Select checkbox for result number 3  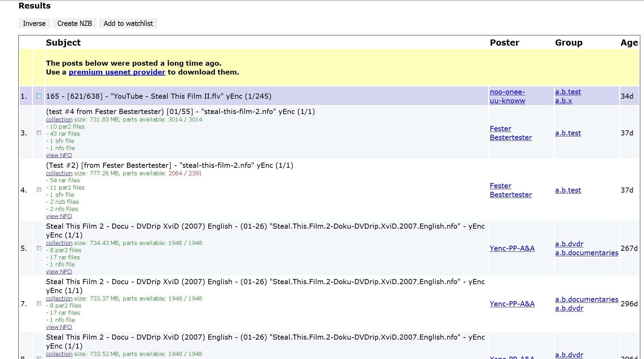tap(39, 133)
